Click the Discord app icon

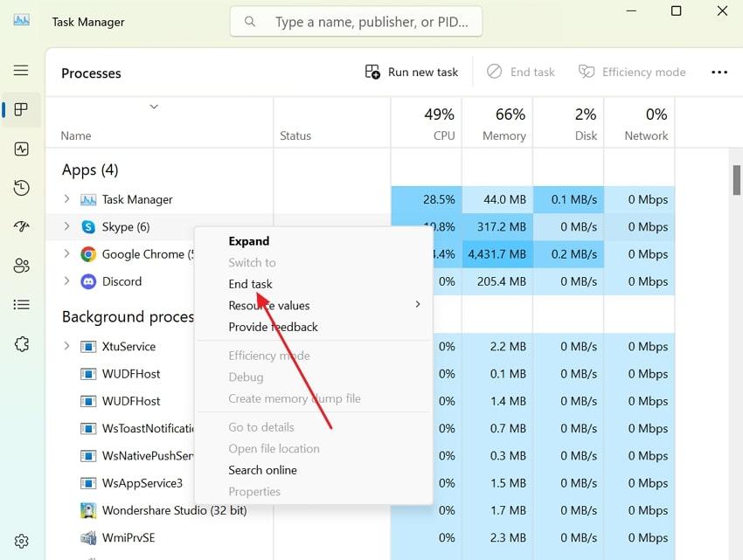88,281
